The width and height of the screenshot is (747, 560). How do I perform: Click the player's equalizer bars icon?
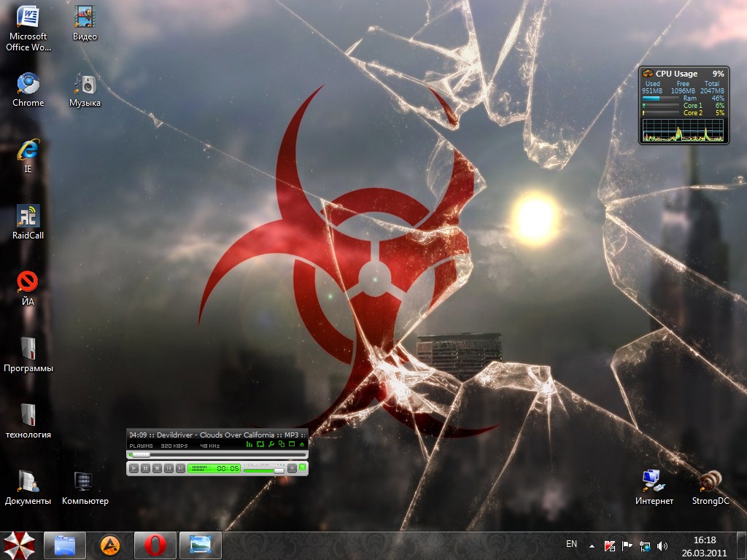click(249, 444)
